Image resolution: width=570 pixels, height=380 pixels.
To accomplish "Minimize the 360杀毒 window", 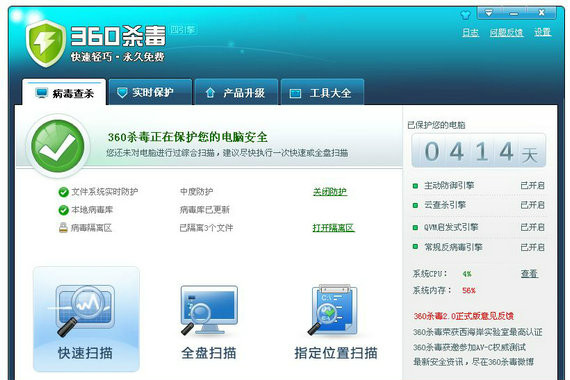I will tap(514, 13).
